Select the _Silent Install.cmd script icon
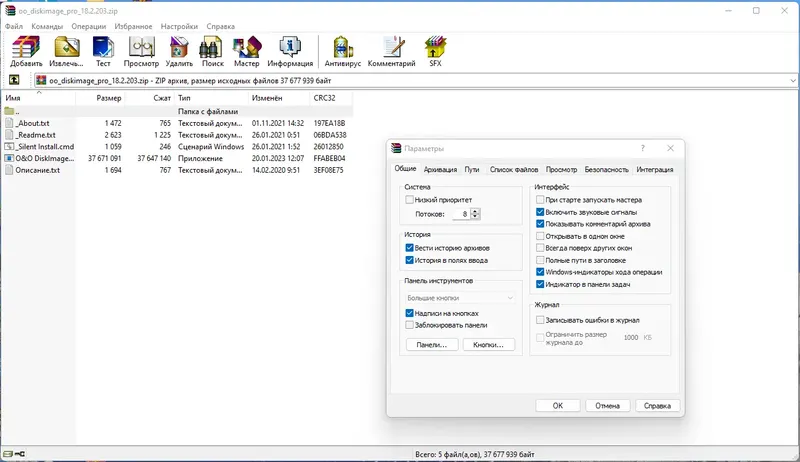 coord(9,146)
